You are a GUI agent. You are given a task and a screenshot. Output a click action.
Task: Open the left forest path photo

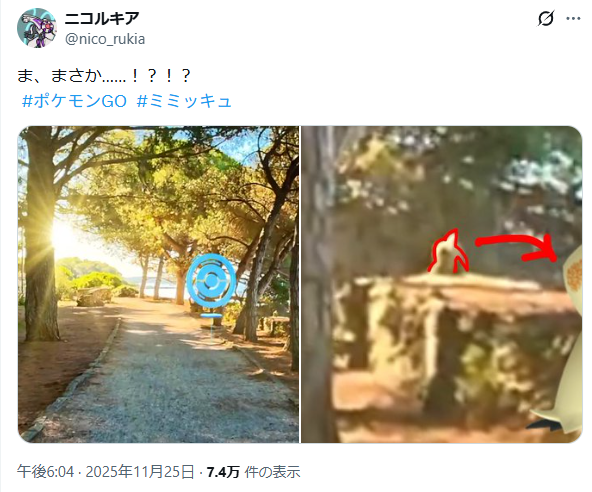[158, 284]
